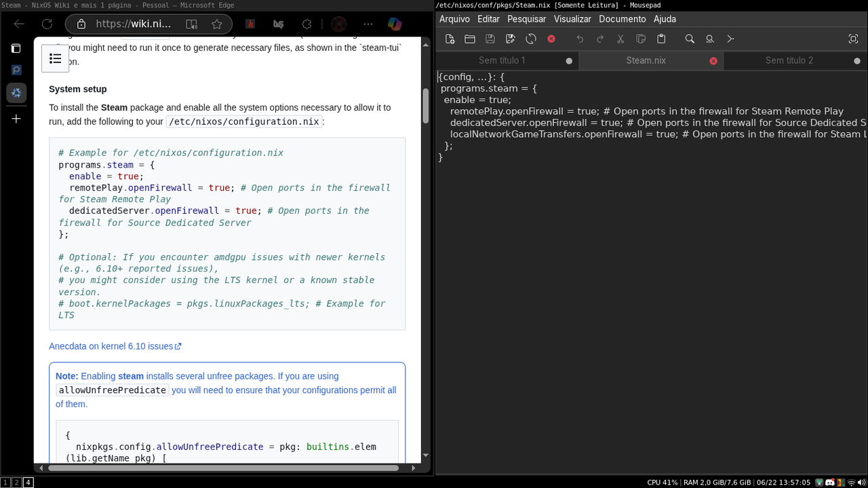Copy the selection in Mousepad toolbar

click(641, 39)
